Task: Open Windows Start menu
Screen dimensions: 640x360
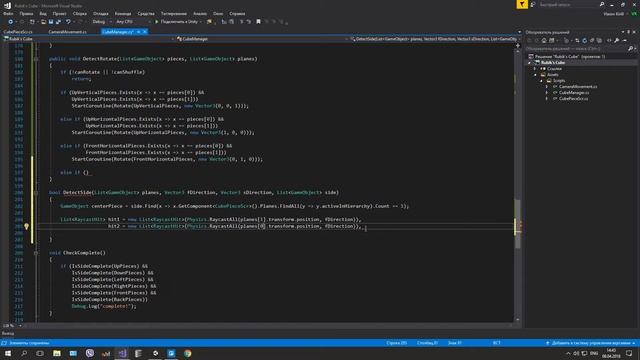Action: coord(8,353)
